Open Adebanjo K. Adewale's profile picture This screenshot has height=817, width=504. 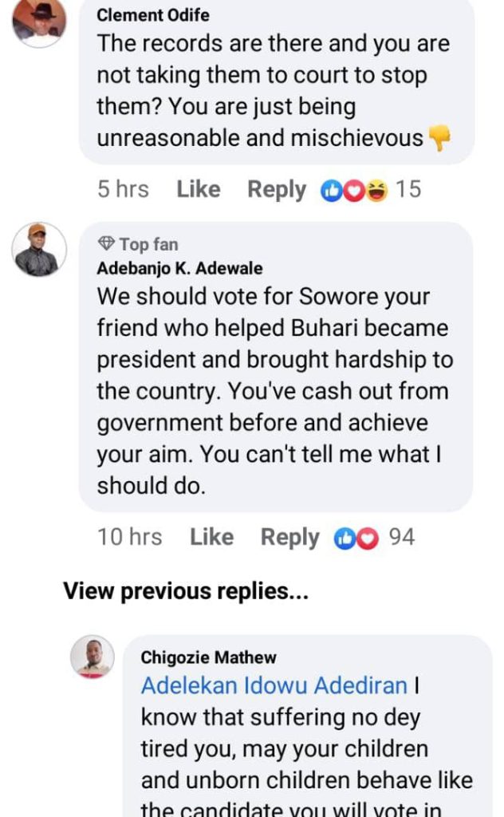point(39,249)
